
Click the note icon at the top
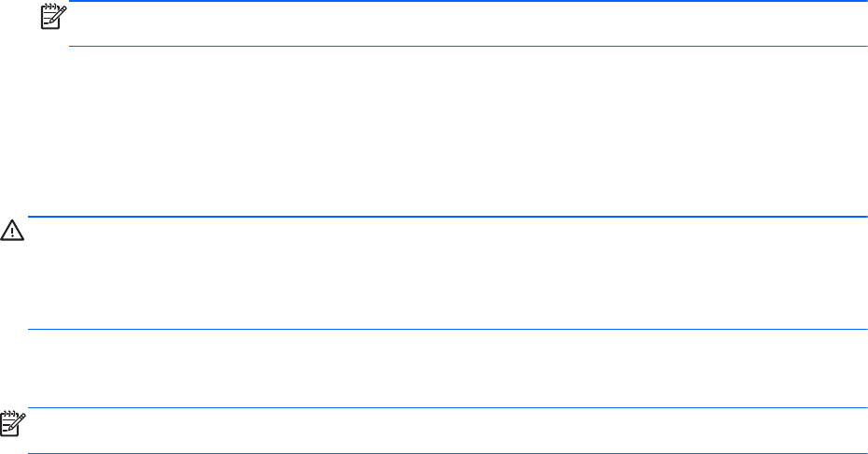(x=49, y=16)
